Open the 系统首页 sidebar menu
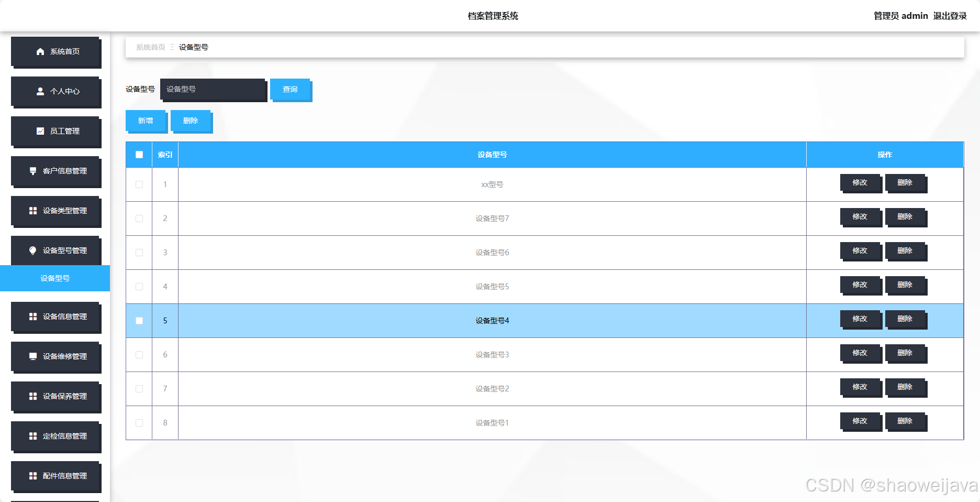The height and width of the screenshot is (502, 980). (55, 52)
